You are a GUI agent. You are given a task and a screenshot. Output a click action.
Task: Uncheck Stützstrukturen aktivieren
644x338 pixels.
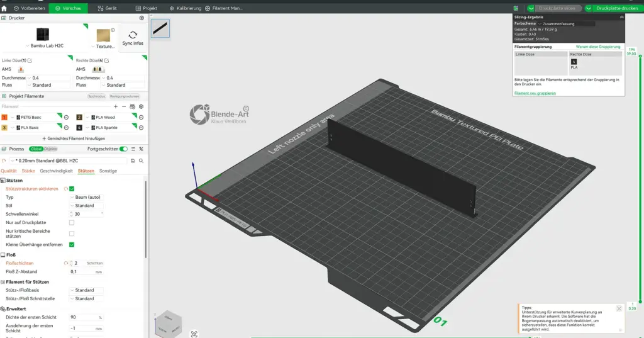72,189
